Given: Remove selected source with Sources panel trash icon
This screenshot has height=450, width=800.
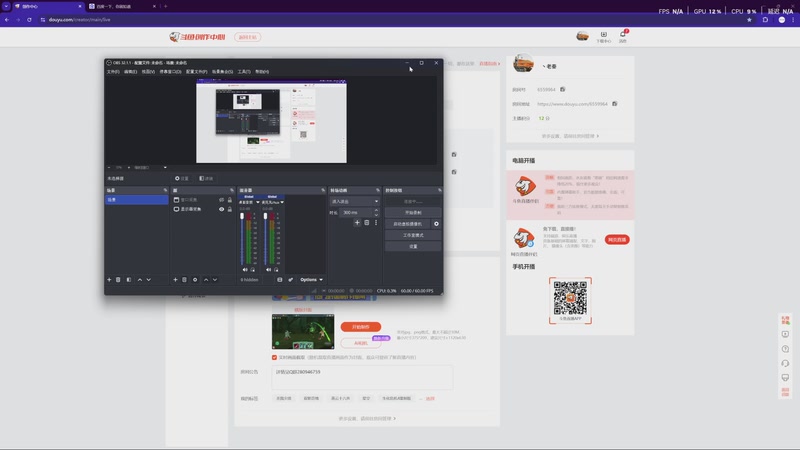Looking at the screenshot, I should (x=185, y=280).
